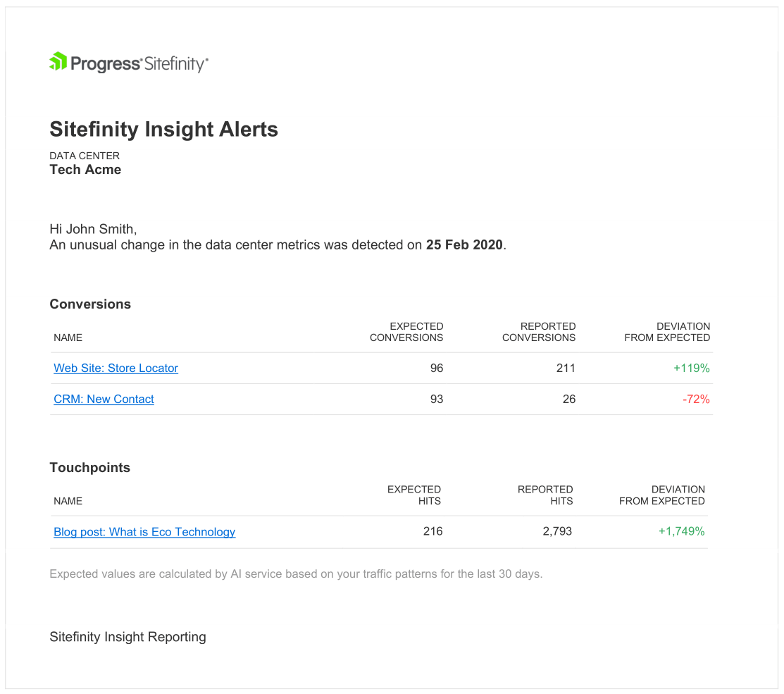784x694 pixels.
Task: Open the CRM: New Contact link
Action: coord(104,399)
